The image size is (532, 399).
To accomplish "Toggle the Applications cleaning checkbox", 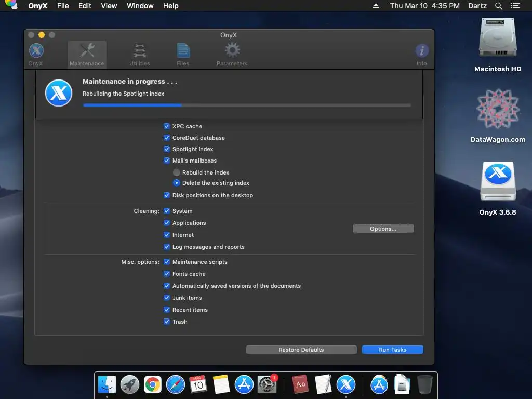I will coord(167,223).
